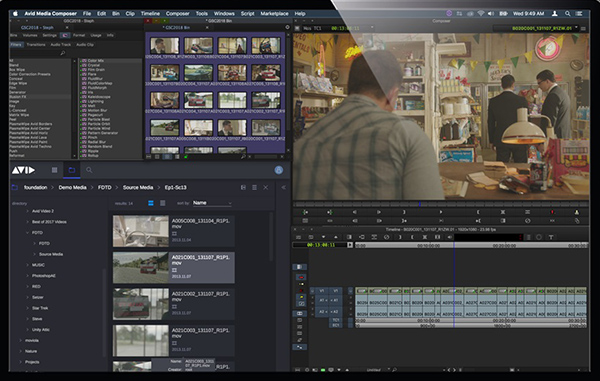Toggle the record-side V1 track selector

(x=336, y=291)
